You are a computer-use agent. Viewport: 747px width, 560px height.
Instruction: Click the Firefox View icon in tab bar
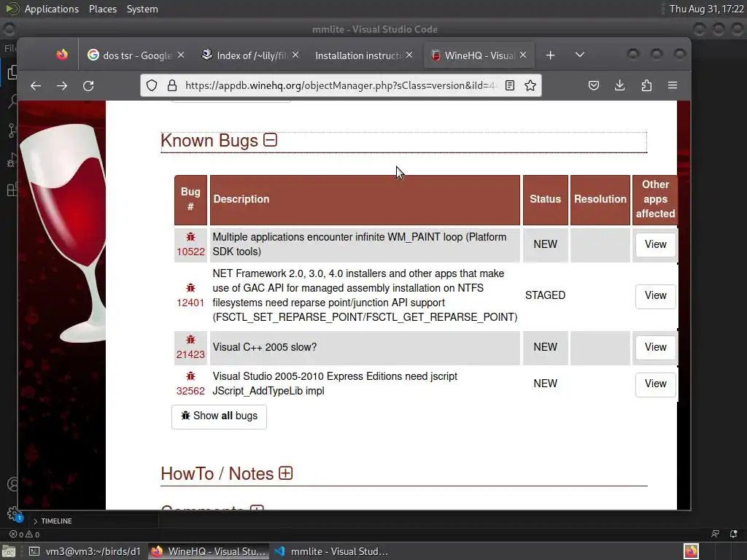click(x=62, y=55)
